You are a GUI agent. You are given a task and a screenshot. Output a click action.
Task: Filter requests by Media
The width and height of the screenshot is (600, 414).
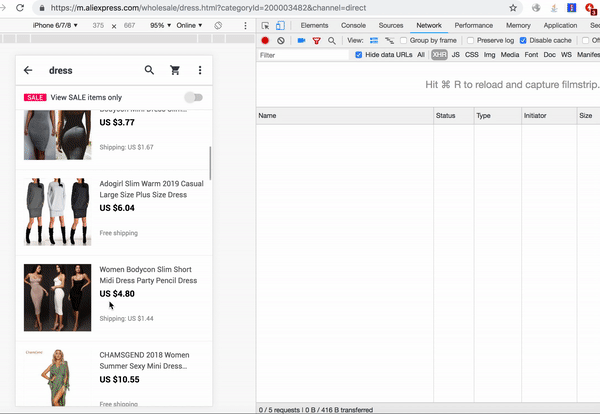tap(510, 55)
